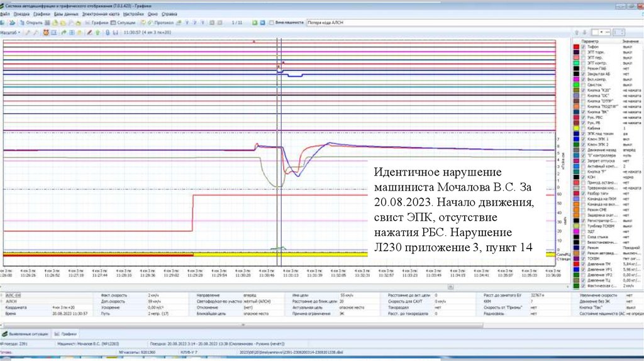Open the Масштаб dropdown

click(x=11, y=31)
